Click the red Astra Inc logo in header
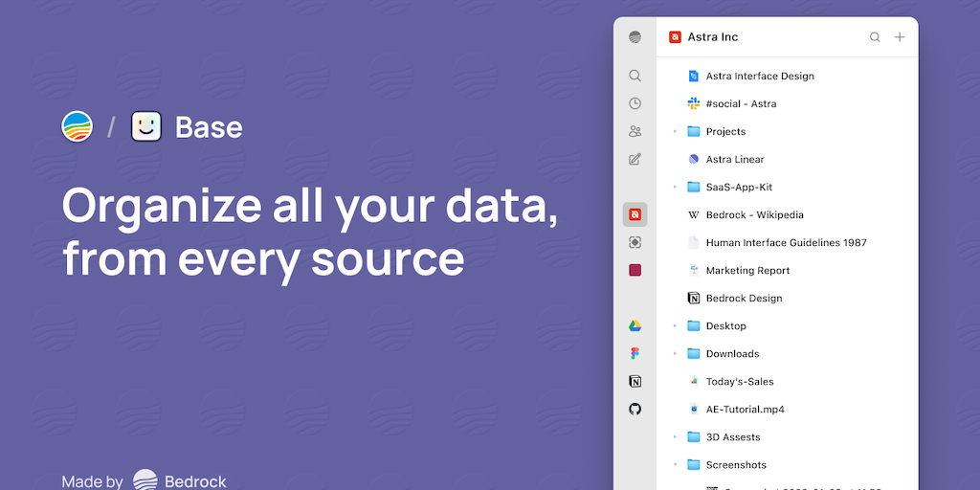This screenshot has height=490, width=980. click(x=675, y=37)
